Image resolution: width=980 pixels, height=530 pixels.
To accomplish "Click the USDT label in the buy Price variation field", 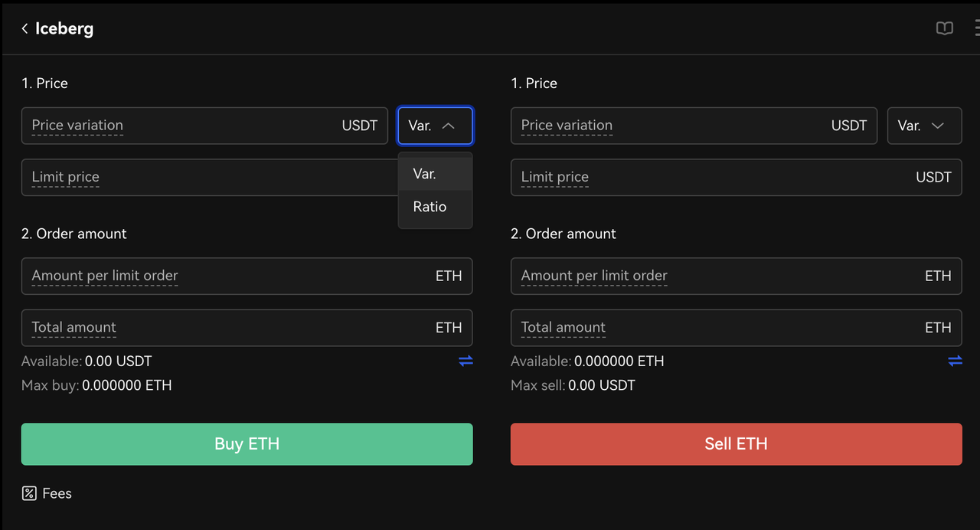I will pyautogui.click(x=360, y=125).
